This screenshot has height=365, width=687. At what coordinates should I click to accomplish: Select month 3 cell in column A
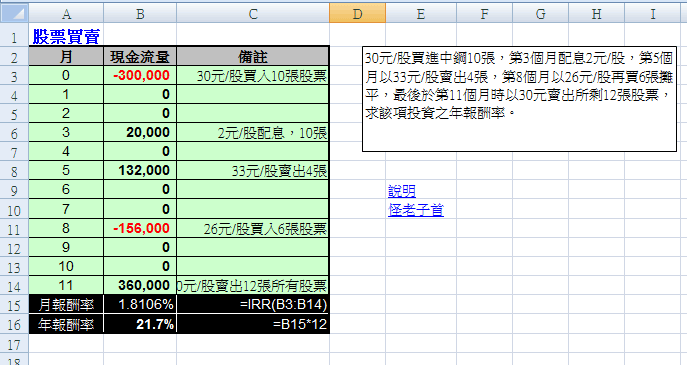point(66,132)
